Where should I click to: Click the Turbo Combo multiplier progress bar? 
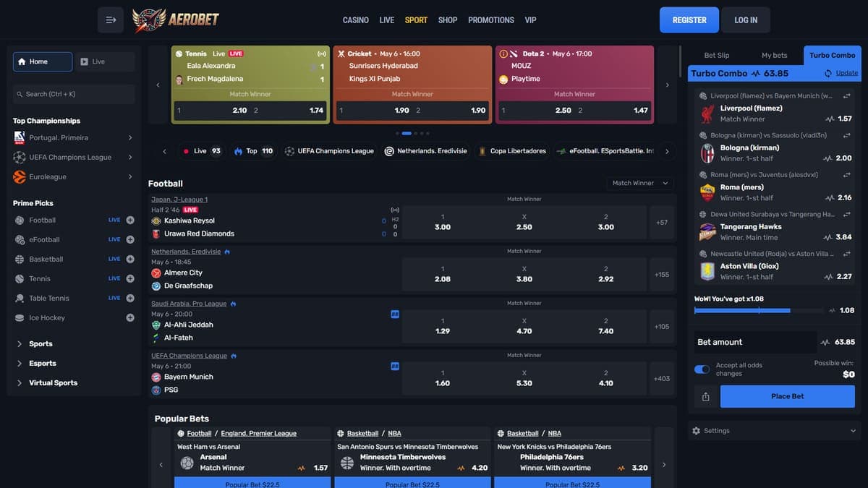tap(759, 310)
